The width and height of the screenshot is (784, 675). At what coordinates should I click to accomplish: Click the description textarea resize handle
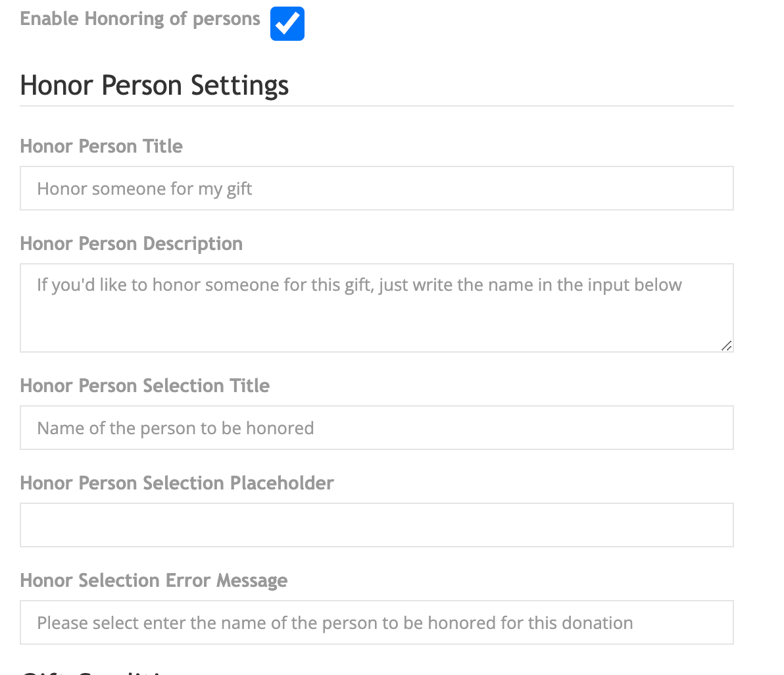point(726,345)
